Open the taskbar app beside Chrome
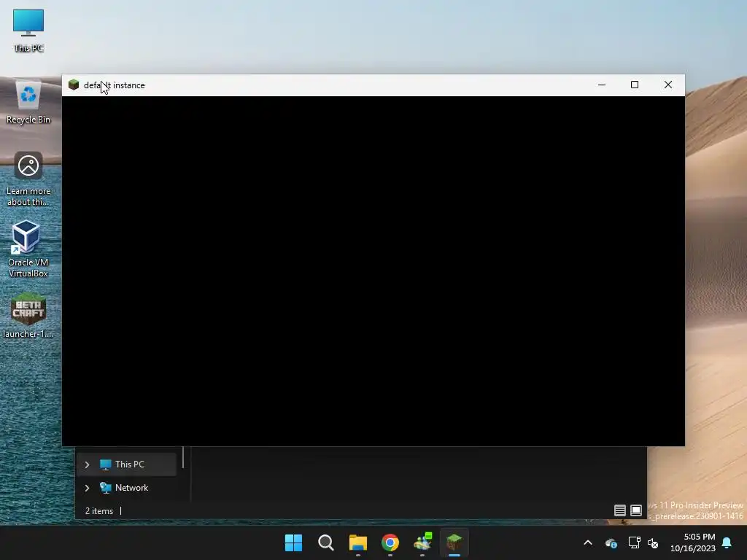Viewport: 747px width, 560px height. click(x=422, y=542)
